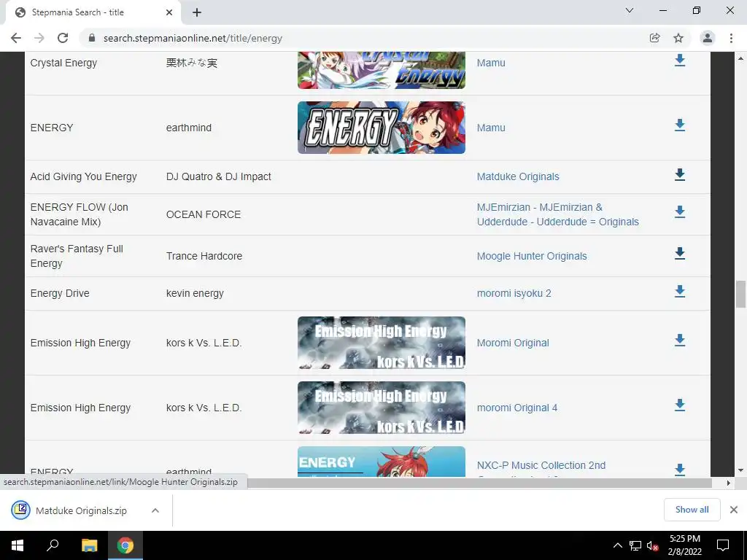The width and height of the screenshot is (747, 560).
Task: Open the Chrome profile menu
Action: click(708, 38)
